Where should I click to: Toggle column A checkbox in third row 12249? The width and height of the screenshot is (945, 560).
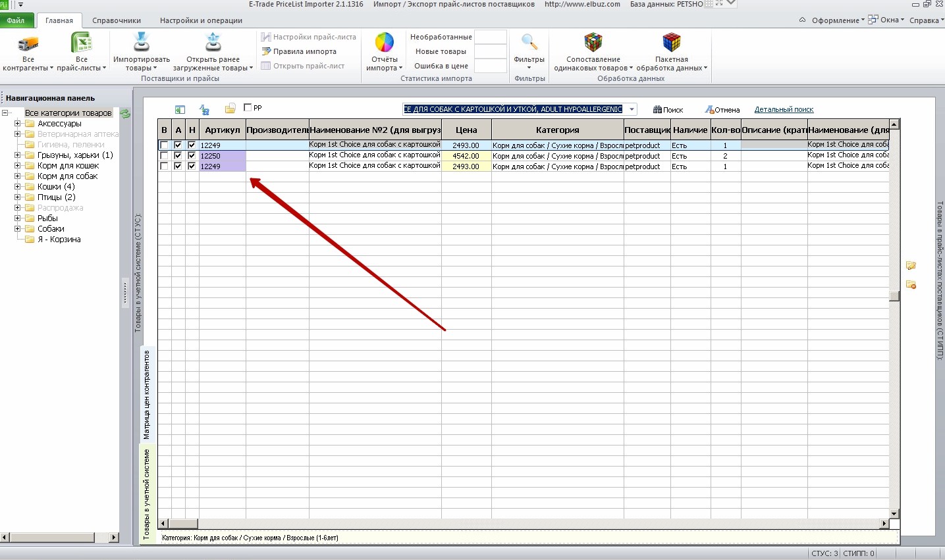pos(178,166)
